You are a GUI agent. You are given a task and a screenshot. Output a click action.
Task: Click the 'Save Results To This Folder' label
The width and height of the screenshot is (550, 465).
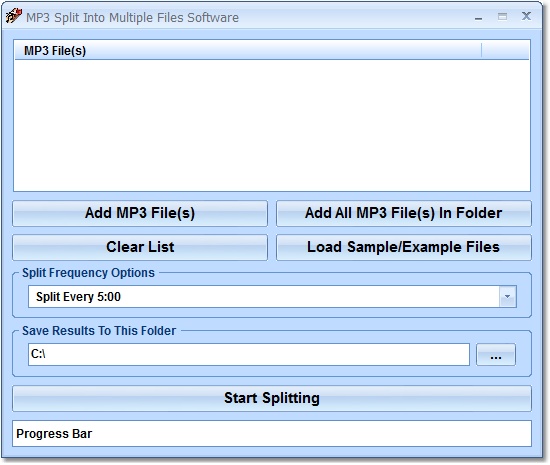[x=99, y=331]
